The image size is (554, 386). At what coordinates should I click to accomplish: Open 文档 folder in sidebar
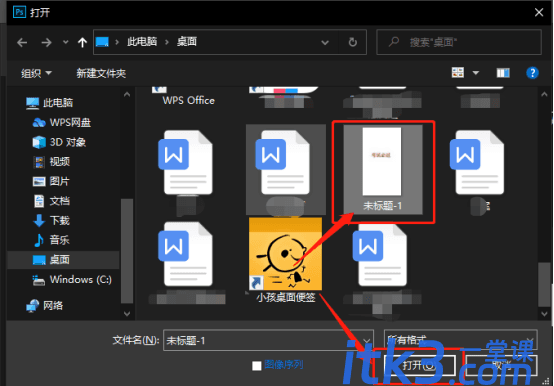pos(51,201)
